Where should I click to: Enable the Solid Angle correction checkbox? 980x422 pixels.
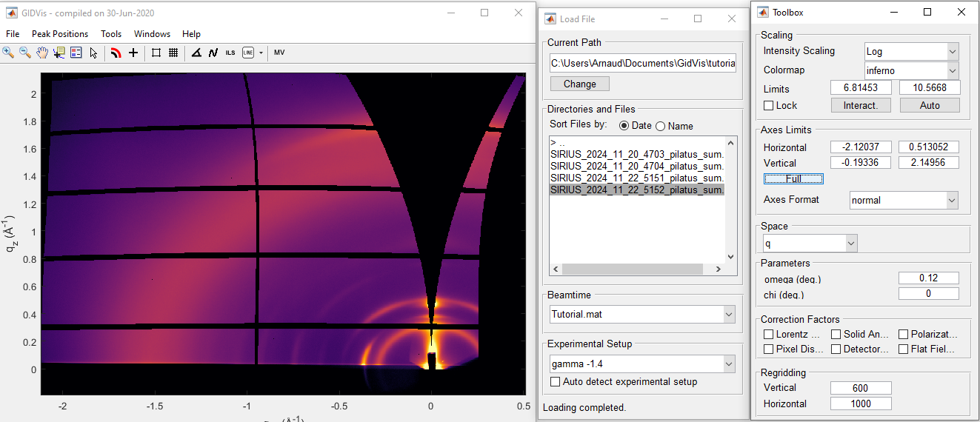point(836,335)
